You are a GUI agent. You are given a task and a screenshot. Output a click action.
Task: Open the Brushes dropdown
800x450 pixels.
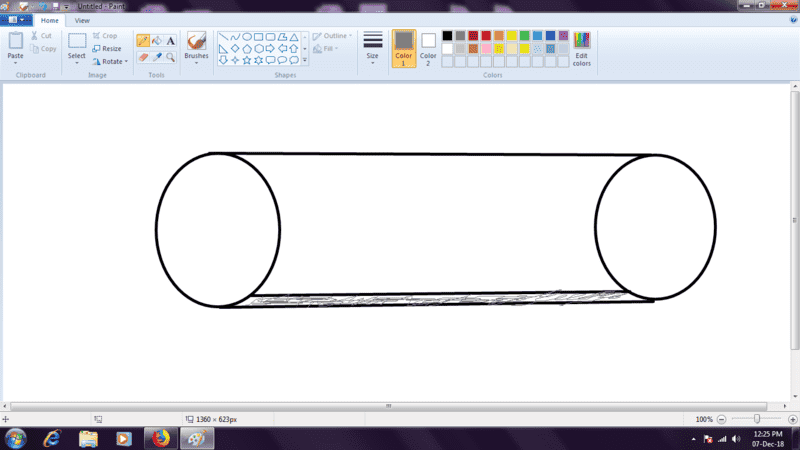(197, 61)
